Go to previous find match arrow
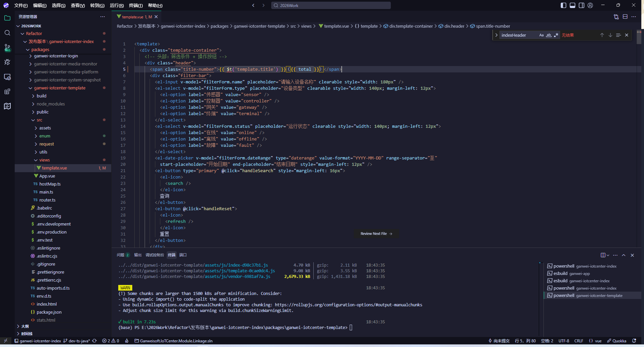The height and width of the screenshot is (347, 644). coord(602,35)
